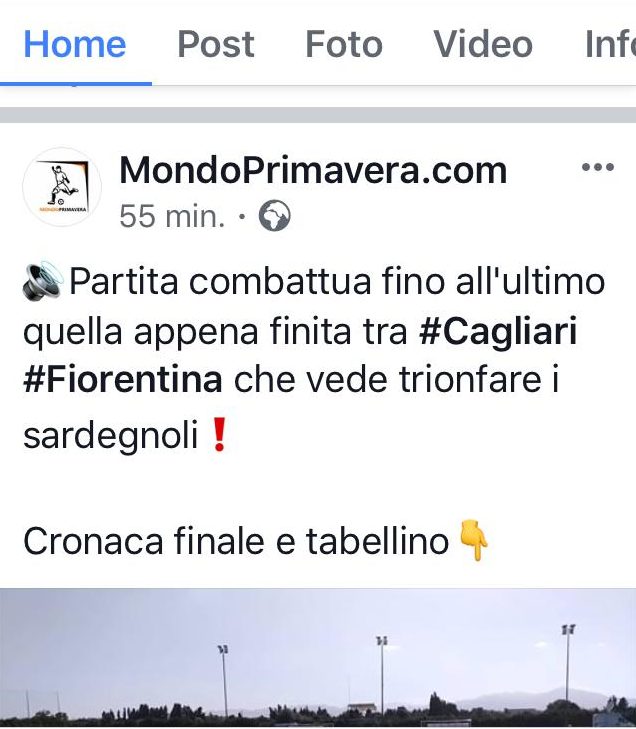Tap the pointing-down hand emoji
This screenshot has width=636, height=729.
point(474,541)
